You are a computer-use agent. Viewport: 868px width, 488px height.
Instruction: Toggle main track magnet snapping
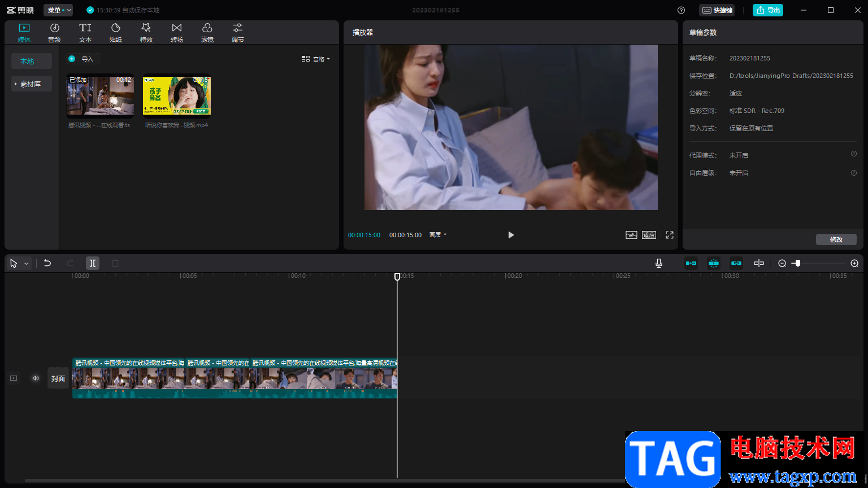(x=691, y=263)
